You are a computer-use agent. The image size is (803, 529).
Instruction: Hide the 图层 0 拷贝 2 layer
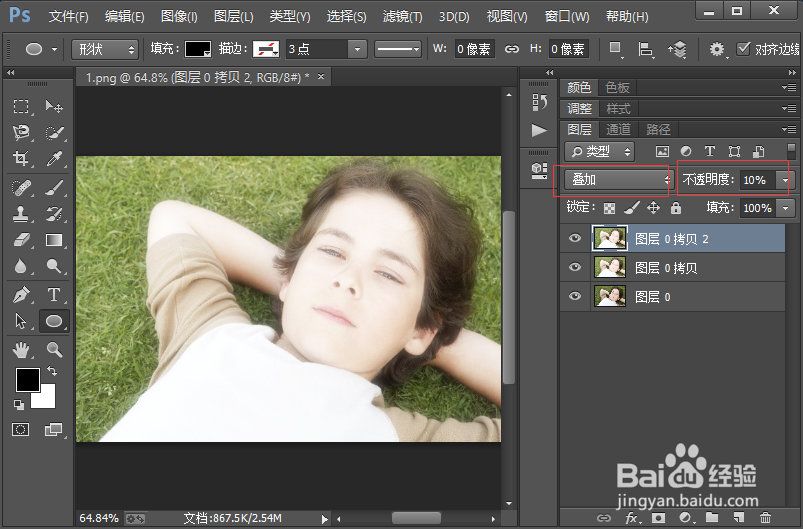575,238
